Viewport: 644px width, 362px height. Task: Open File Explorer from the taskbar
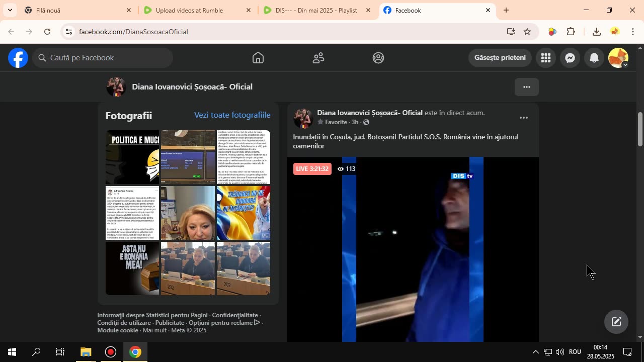coord(86,352)
